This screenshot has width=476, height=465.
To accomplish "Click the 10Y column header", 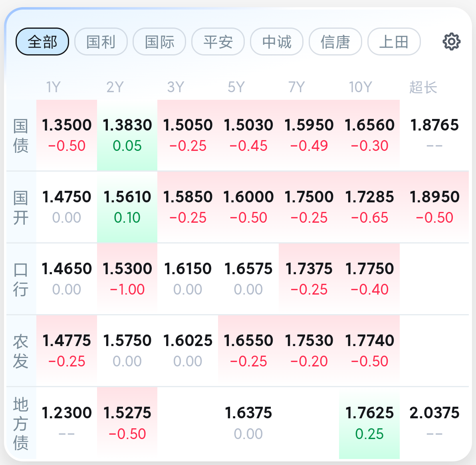I will pyautogui.click(x=360, y=87).
